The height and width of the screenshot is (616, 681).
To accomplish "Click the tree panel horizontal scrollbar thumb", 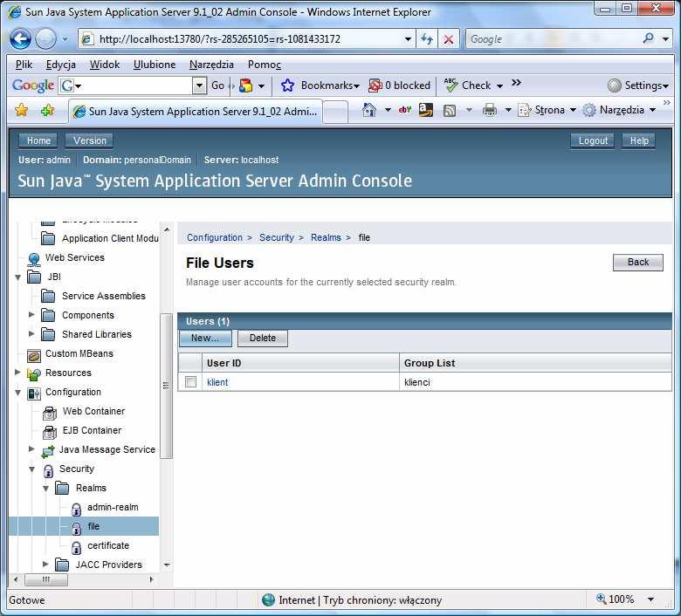I will (x=46, y=579).
